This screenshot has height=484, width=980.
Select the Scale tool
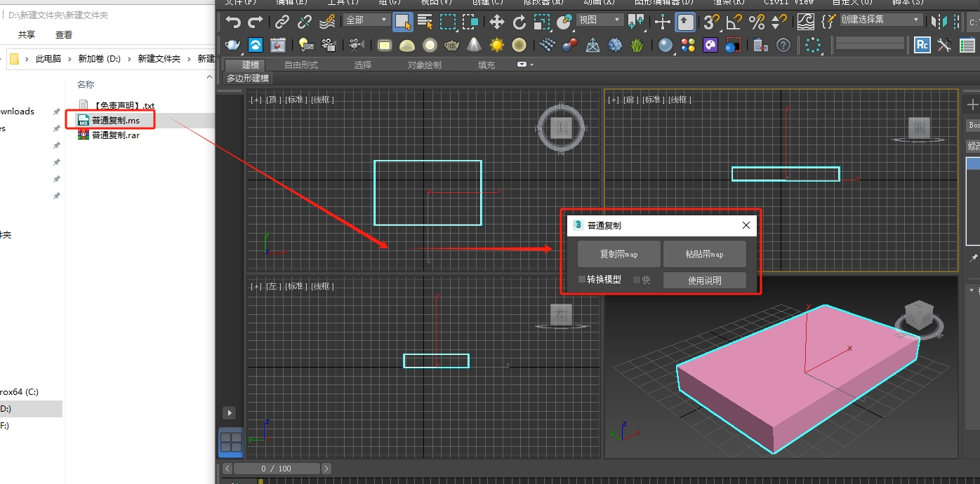541,22
